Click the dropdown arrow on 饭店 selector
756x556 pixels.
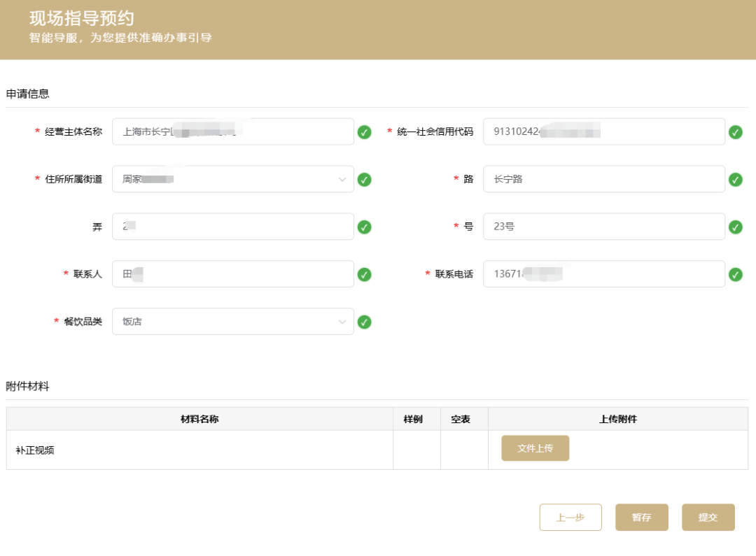tap(342, 322)
